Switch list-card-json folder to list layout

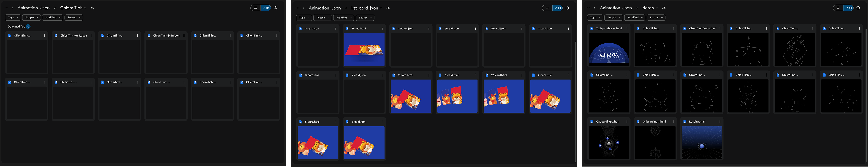click(547, 8)
